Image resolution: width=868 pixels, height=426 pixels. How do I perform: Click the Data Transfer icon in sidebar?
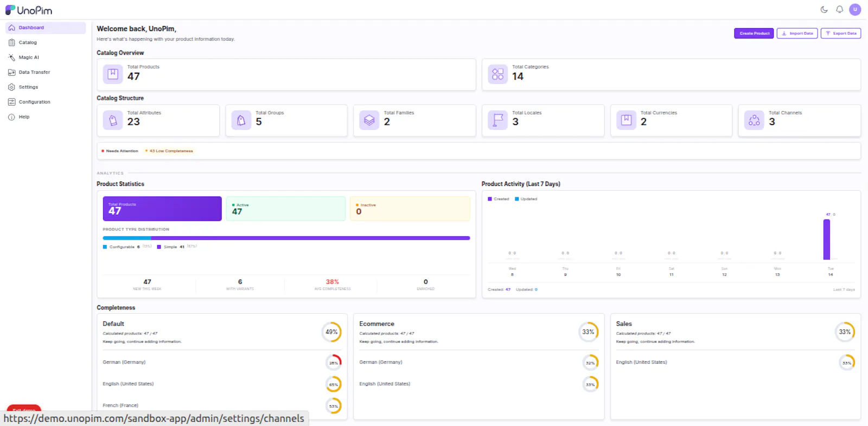point(11,72)
